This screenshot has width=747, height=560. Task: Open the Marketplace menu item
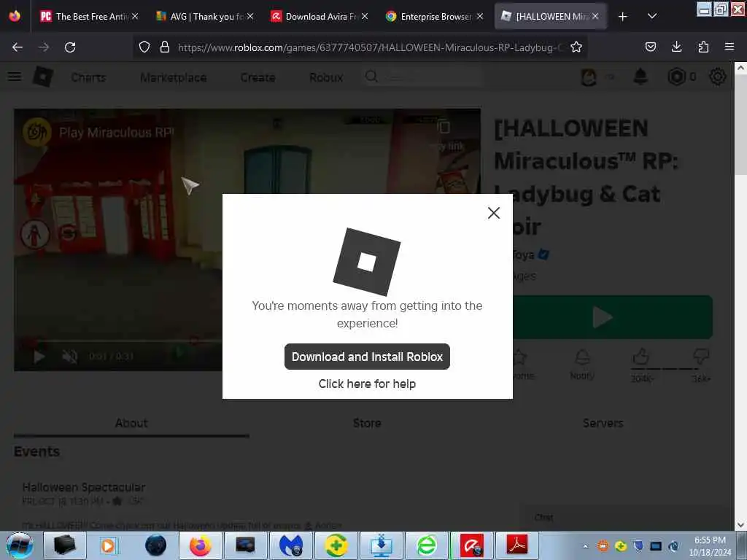[174, 77]
